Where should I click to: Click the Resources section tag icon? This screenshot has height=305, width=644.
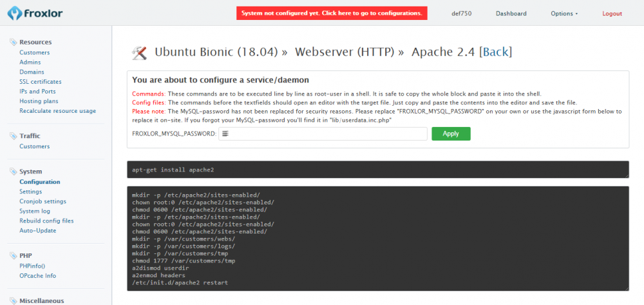(14, 43)
